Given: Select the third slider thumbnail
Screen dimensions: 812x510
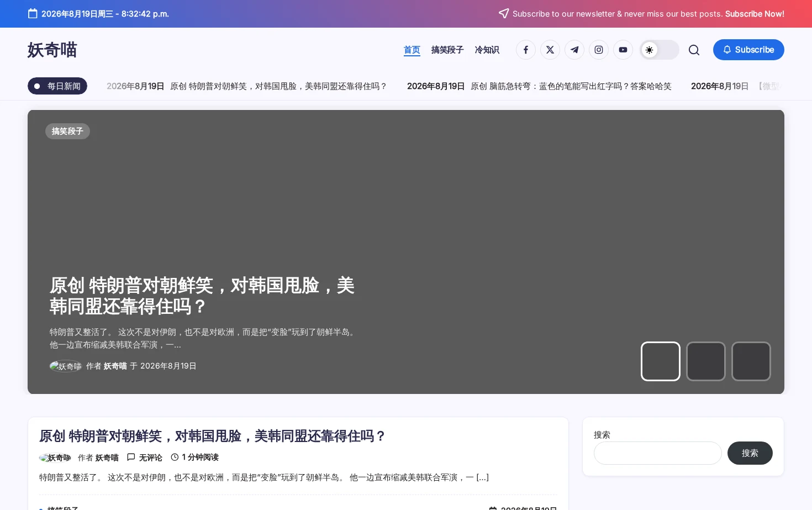Looking at the screenshot, I should pyautogui.click(x=751, y=361).
